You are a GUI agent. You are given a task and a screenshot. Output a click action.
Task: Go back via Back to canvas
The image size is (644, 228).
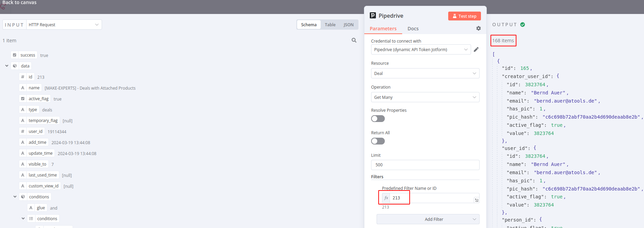(x=19, y=2)
